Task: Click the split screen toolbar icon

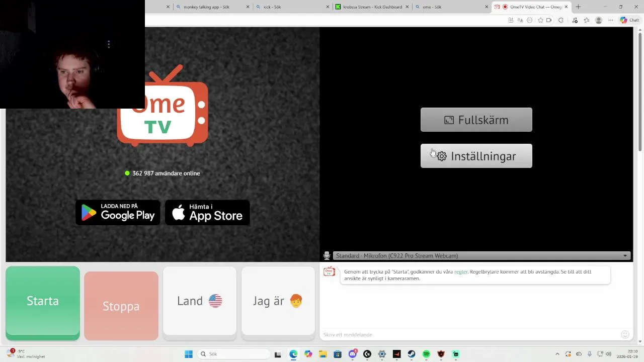Action: tap(511, 20)
